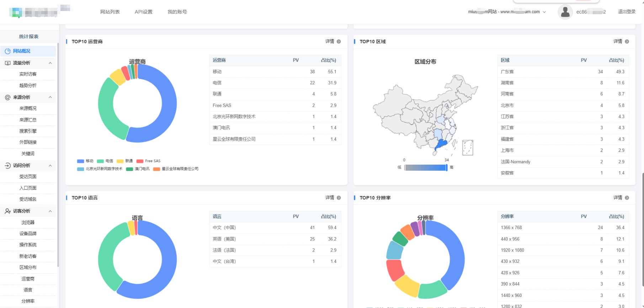The height and width of the screenshot is (308, 644).
Task: Click arrow icon beside TOP10 运营商 详情
Action: click(339, 42)
